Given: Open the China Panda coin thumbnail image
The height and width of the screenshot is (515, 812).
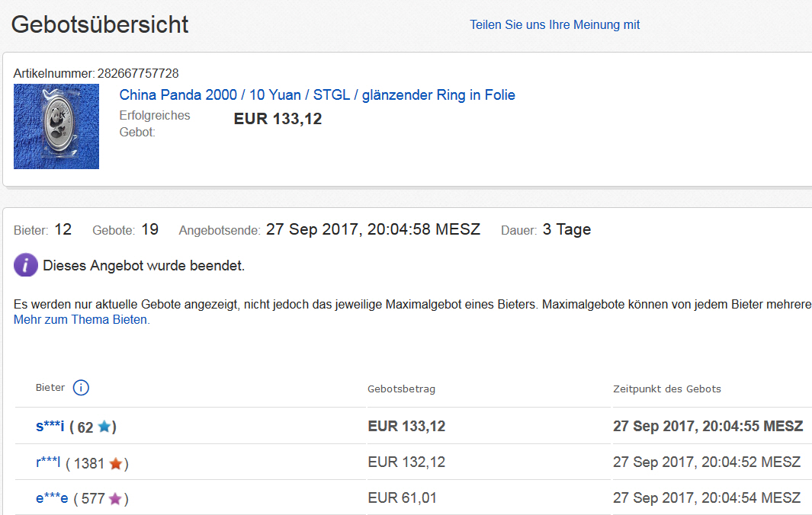Looking at the screenshot, I should point(56,126).
